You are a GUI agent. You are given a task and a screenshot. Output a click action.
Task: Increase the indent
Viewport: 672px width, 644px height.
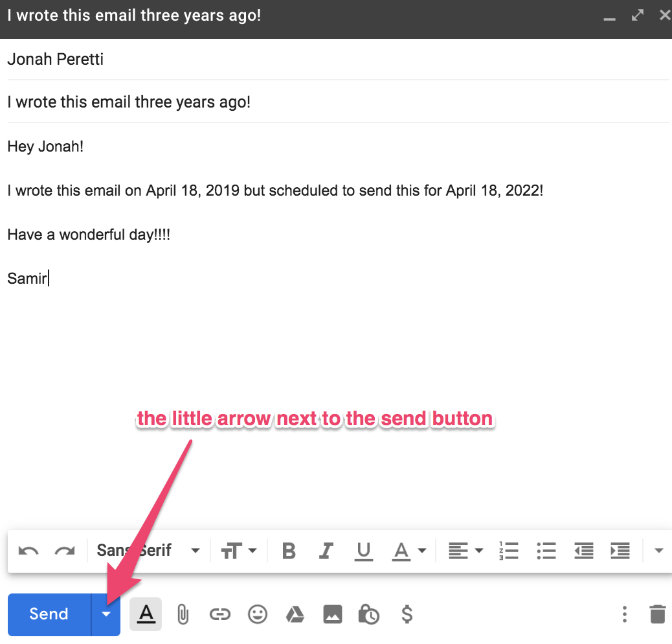click(x=620, y=551)
